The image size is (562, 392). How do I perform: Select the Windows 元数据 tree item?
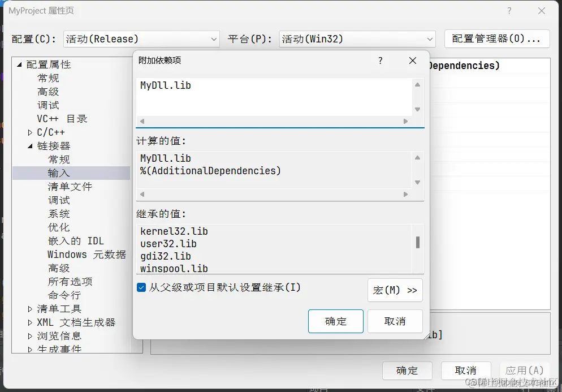[x=87, y=255]
